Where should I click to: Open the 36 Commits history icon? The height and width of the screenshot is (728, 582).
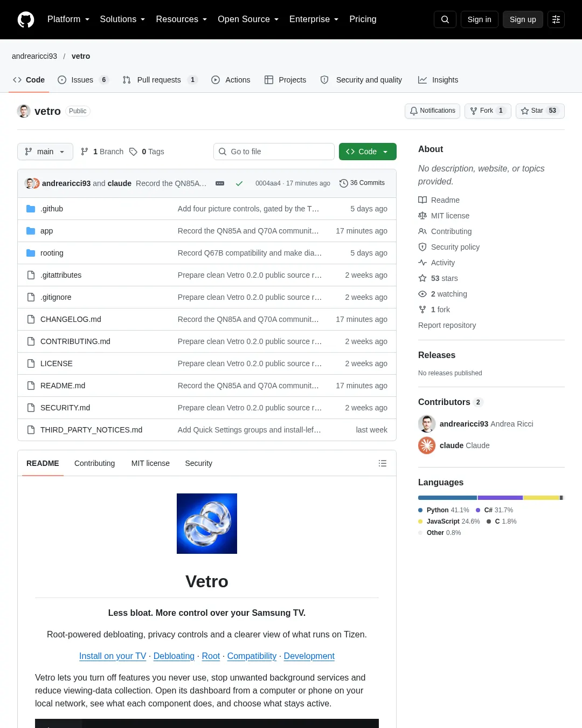(x=344, y=183)
